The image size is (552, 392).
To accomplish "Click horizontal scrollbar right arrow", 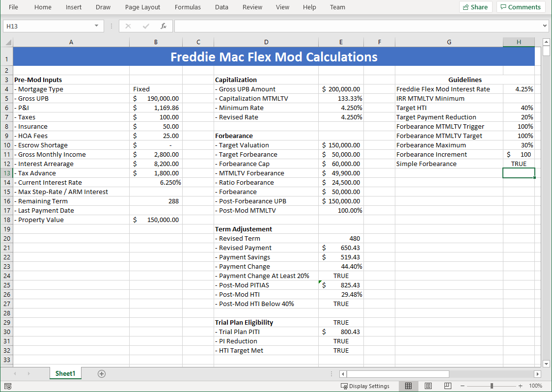I will [537, 374].
